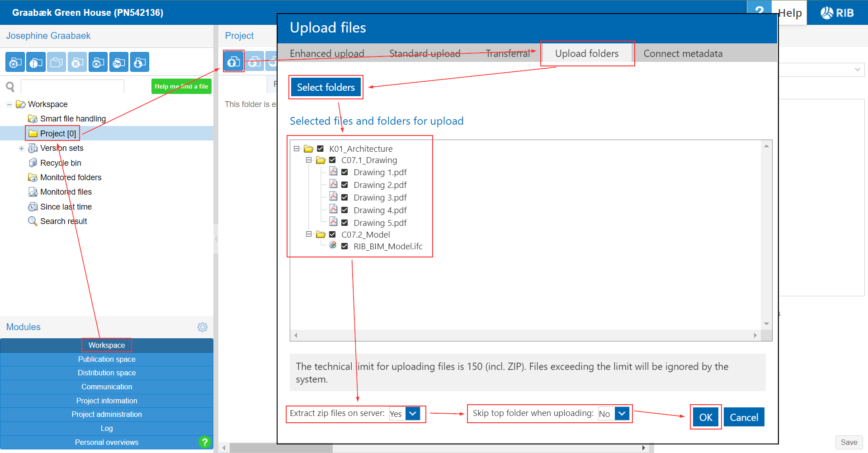Click the upload files toolbar icon
The height and width of the screenshot is (453, 868).
(x=234, y=61)
